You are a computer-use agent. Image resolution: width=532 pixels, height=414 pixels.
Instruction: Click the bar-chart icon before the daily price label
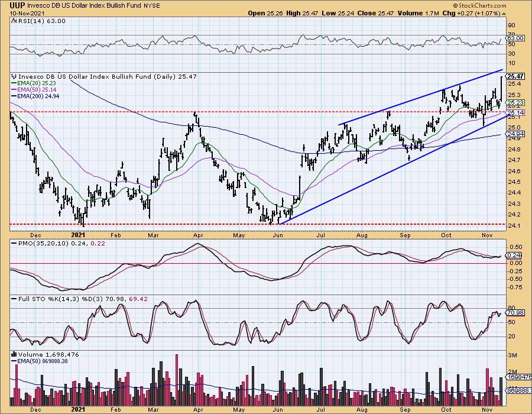tap(14, 77)
